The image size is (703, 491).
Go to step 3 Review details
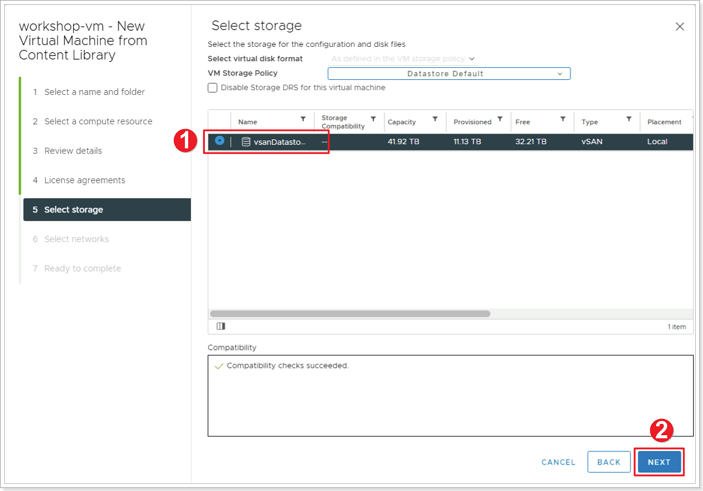(x=73, y=151)
